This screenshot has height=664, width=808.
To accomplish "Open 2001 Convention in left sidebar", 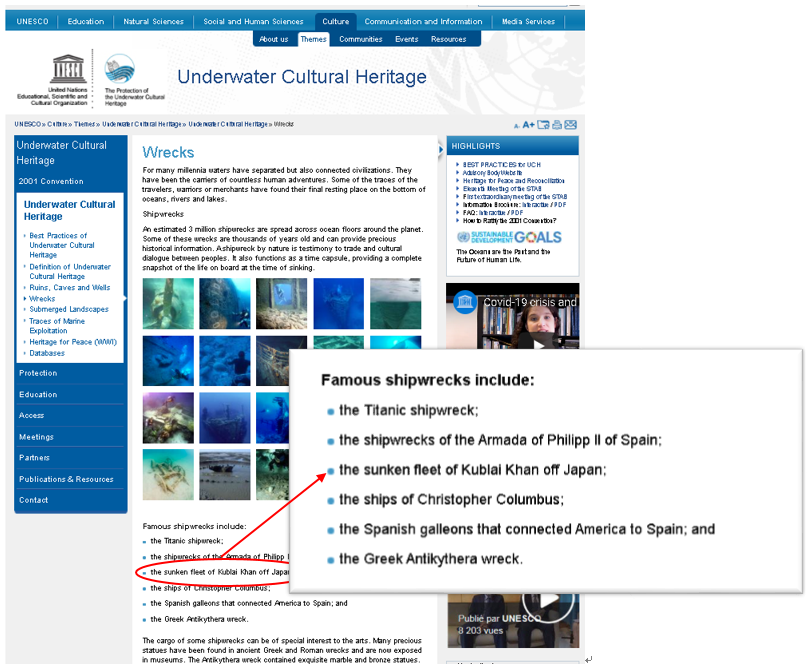I will click(51, 181).
